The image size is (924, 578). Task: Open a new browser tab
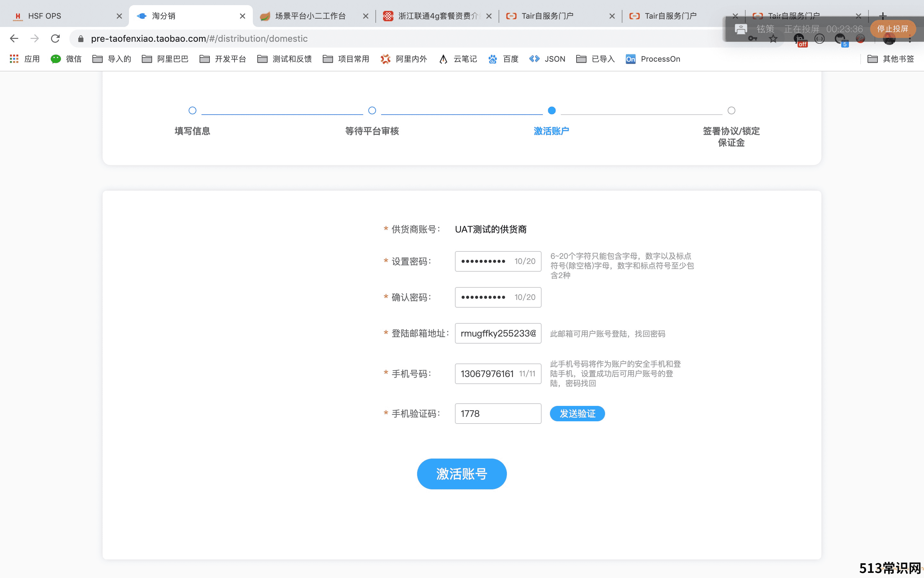click(882, 16)
